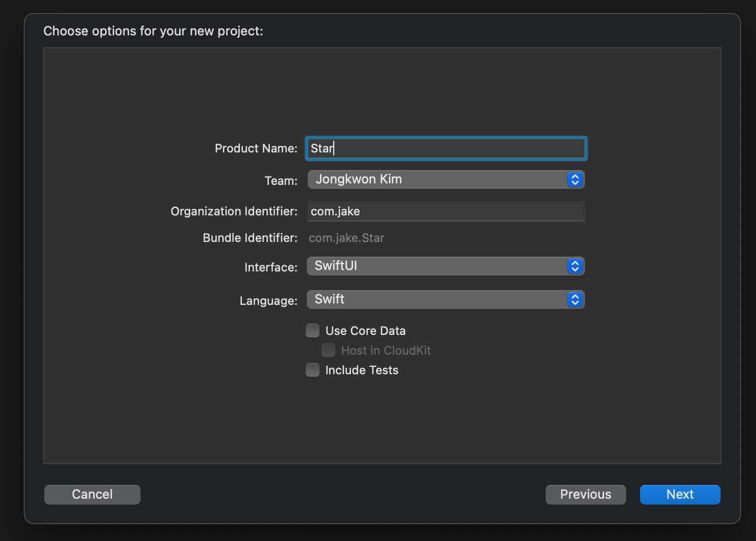
Task: Click the Organization Identifier label
Action: [234, 211]
